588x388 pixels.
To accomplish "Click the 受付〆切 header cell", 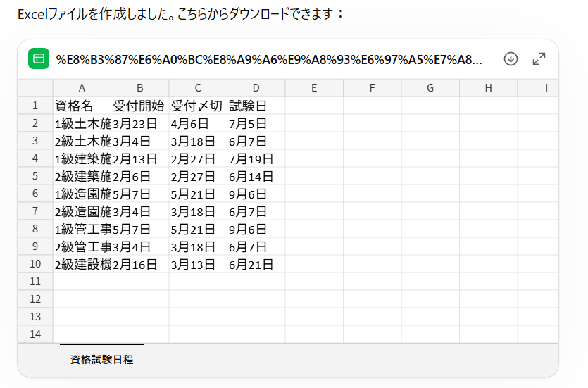I will 198,106.
